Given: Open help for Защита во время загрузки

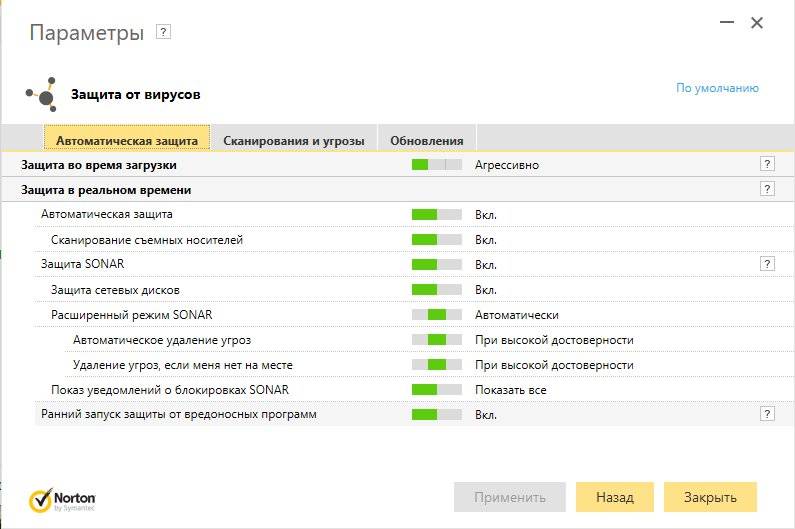Looking at the screenshot, I should (767, 164).
